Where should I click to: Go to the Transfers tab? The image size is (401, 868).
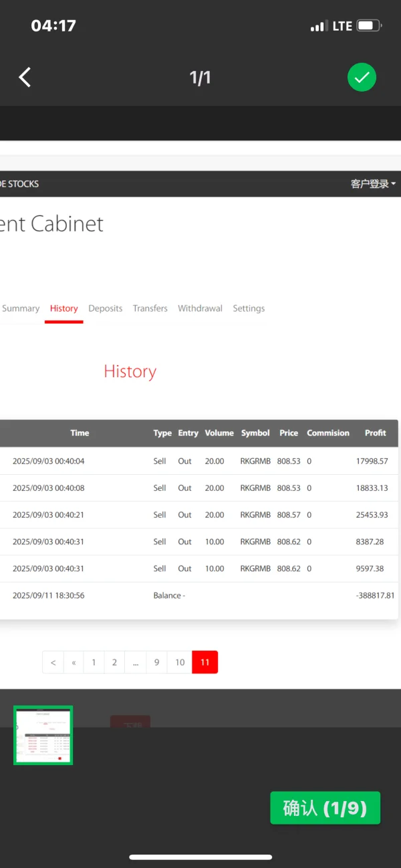click(x=150, y=308)
